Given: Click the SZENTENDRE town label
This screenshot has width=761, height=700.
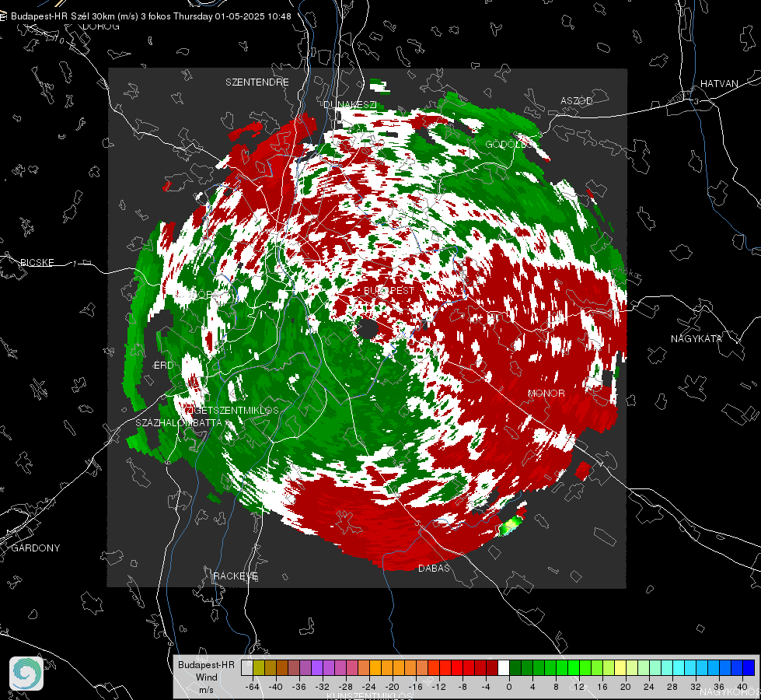Looking at the screenshot, I should click(257, 82).
